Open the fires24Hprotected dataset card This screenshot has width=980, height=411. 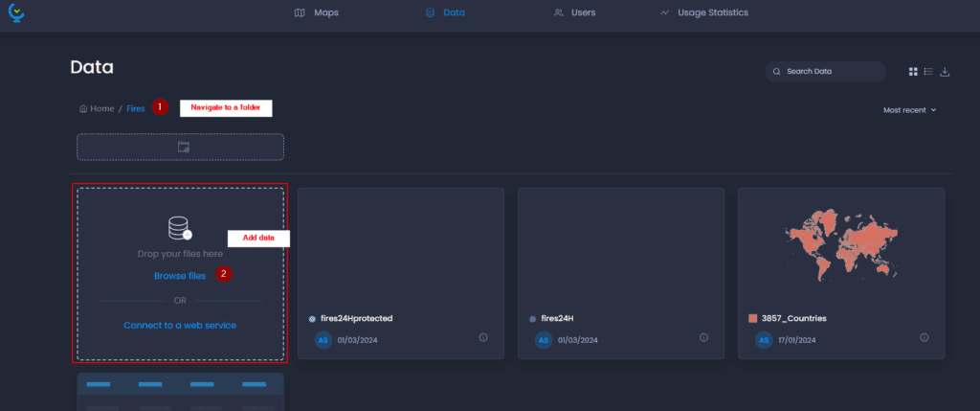click(401, 273)
